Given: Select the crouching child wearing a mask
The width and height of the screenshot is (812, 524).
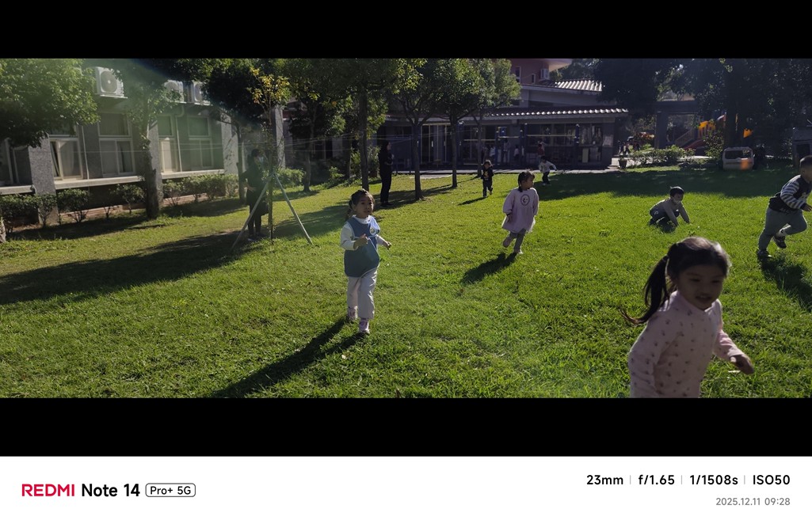Looking at the screenshot, I should tap(669, 207).
